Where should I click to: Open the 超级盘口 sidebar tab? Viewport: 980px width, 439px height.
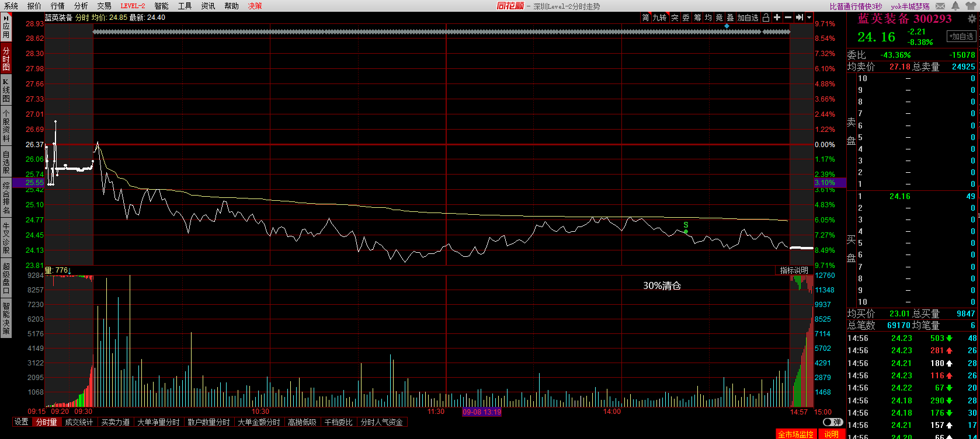6,277
